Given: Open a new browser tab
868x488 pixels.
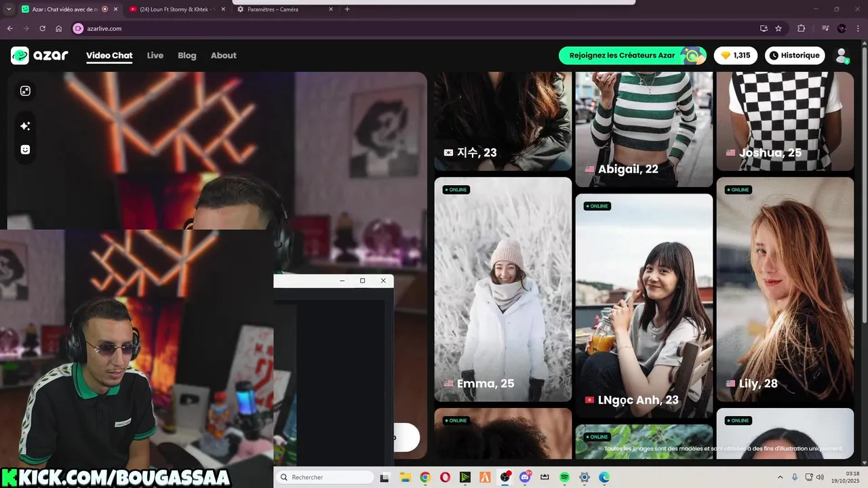Looking at the screenshot, I should tap(347, 9).
